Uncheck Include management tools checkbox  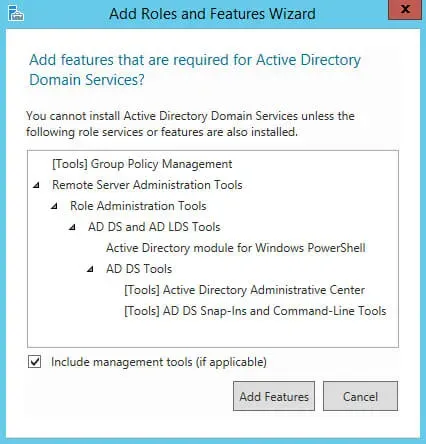[x=35, y=362]
